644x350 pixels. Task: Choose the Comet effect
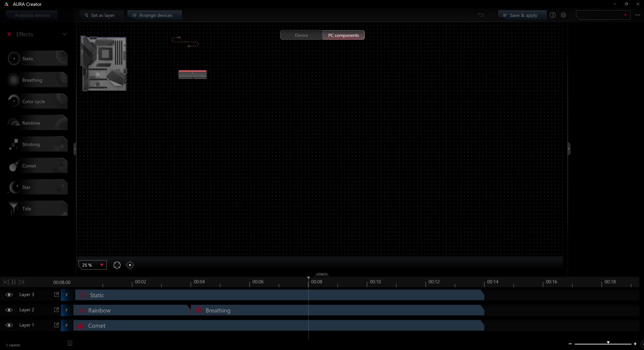37,166
